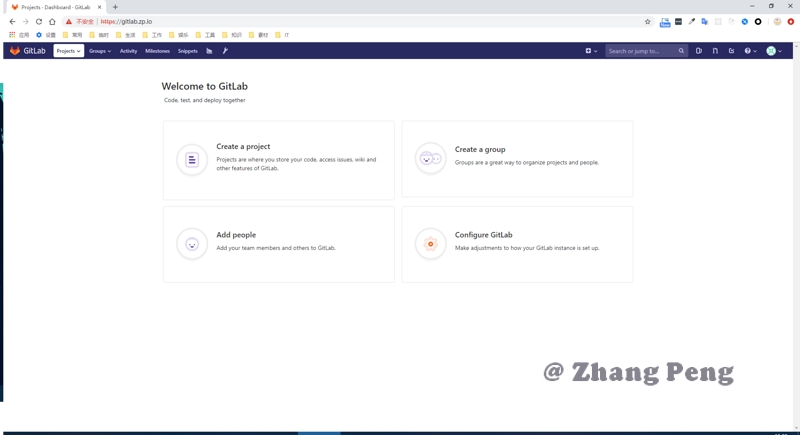Open the Merge requests icon in navbar

click(715, 51)
